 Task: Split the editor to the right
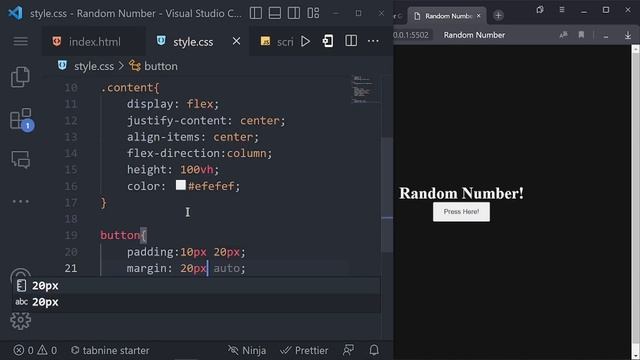[x=351, y=41]
